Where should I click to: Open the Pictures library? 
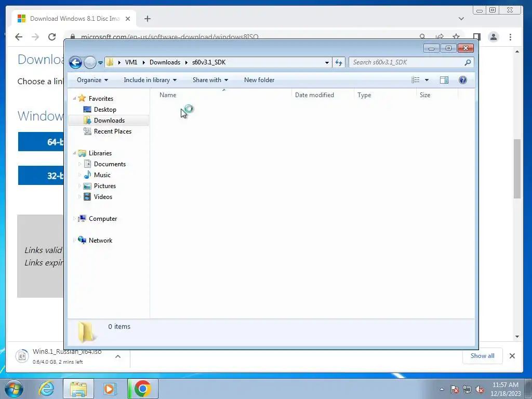click(x=104, y=186)
